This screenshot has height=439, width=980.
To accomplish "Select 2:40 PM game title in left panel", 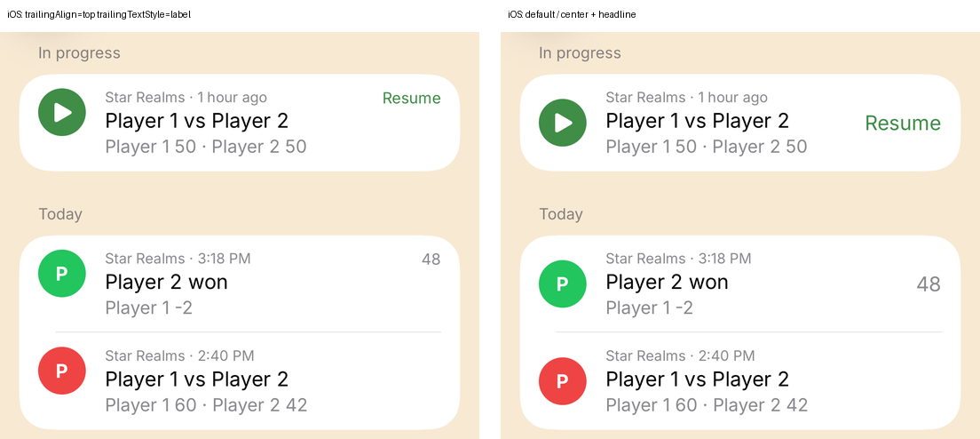I will pyautogui.click(x=196, y=379).
